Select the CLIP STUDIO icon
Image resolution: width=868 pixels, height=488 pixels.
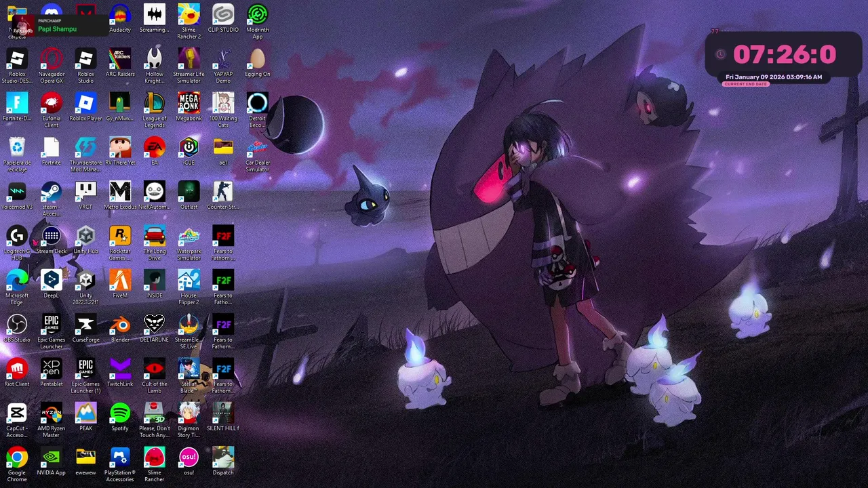coord(223,14)
